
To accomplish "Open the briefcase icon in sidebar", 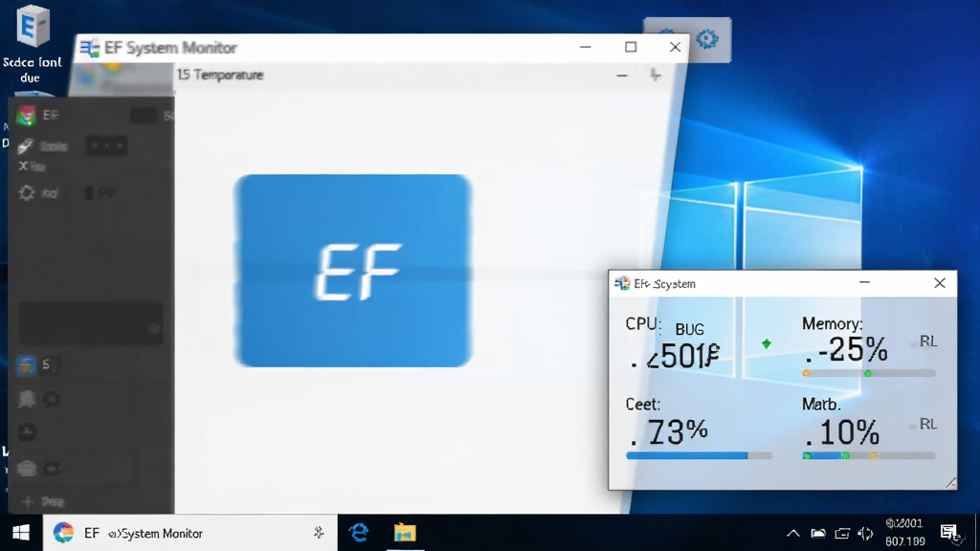I will [x=26, y=468].
